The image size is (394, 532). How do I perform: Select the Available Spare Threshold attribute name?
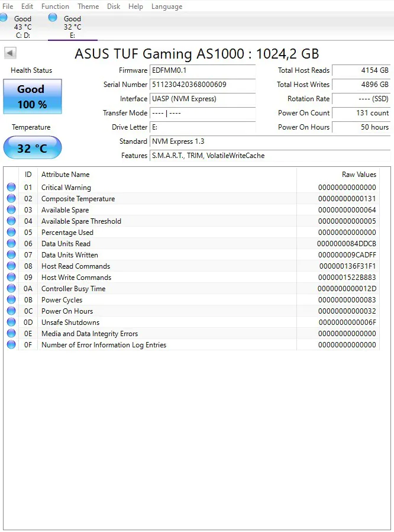tap(81, 221)
